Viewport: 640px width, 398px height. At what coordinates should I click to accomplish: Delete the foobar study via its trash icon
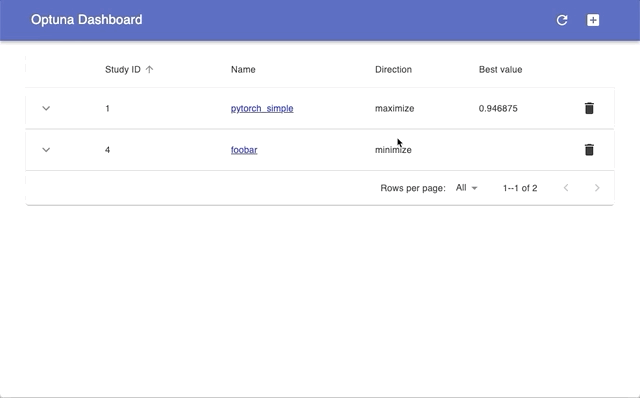(589, 150)
